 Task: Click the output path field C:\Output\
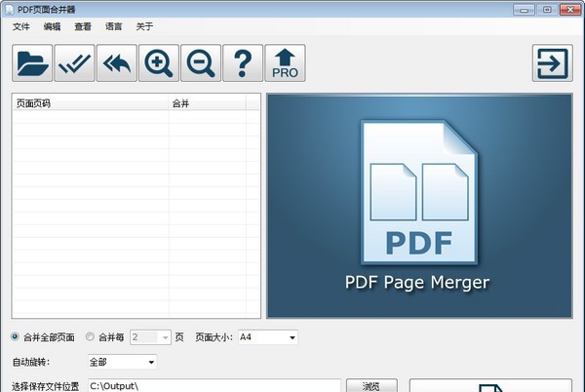pos(214,385)
